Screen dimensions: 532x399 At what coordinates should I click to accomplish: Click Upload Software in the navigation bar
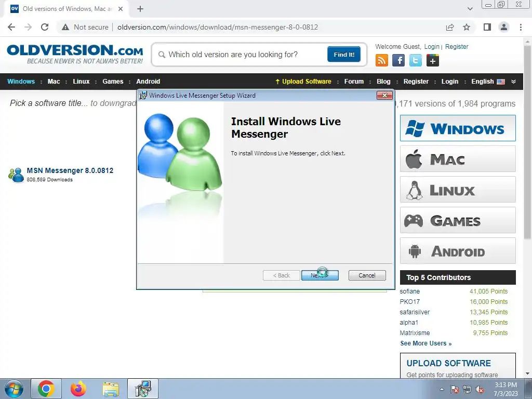(x=303, y=82)
